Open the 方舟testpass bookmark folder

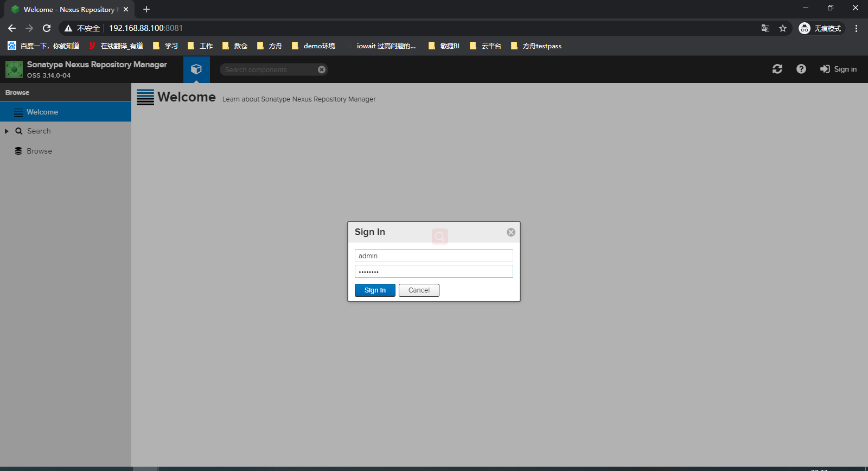(x=536, y=46)
